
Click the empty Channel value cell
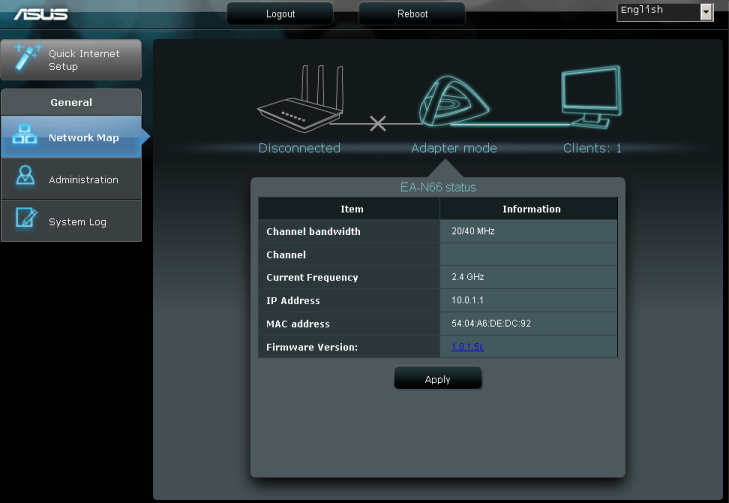point(529,254)
